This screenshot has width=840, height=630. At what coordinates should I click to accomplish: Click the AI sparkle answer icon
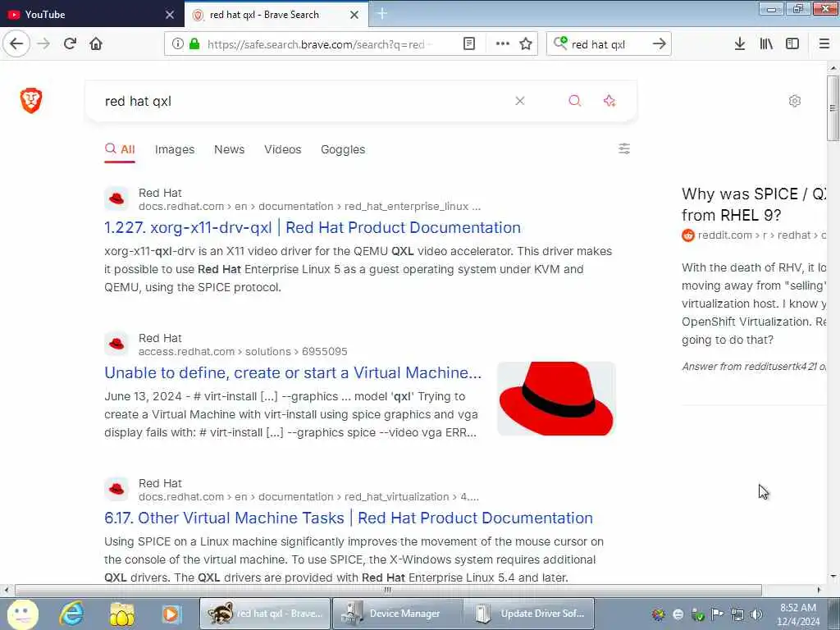pos(609,101)
